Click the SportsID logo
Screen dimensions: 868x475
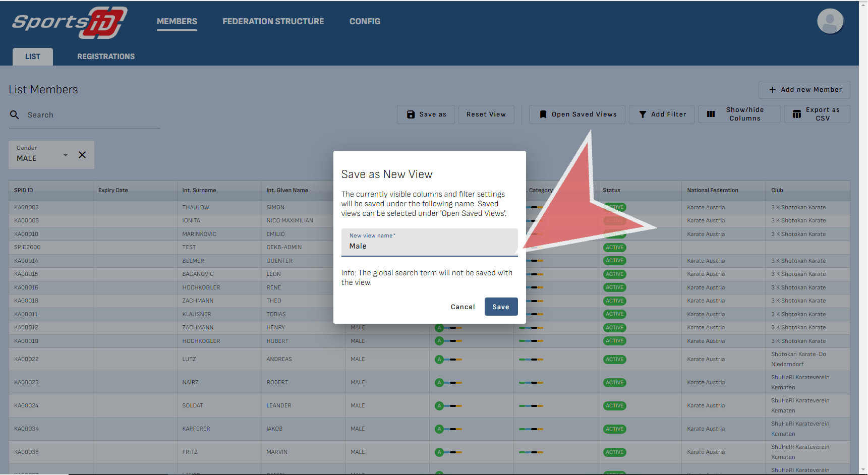tap(70, 23)
